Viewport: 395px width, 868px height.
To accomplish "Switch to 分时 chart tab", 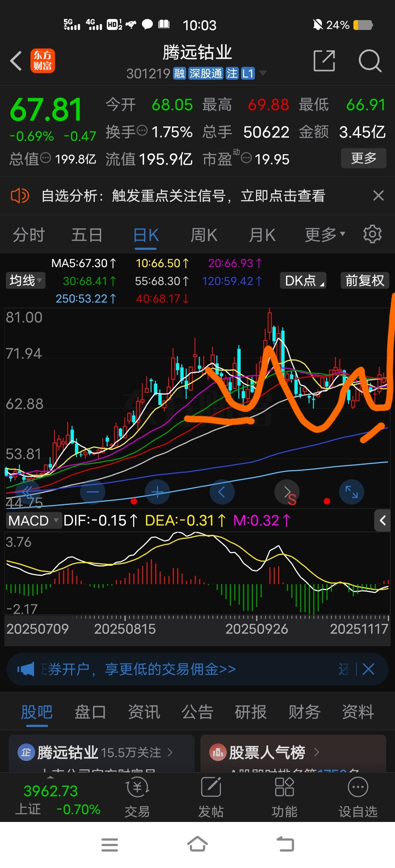I will (x=29, y=235).
